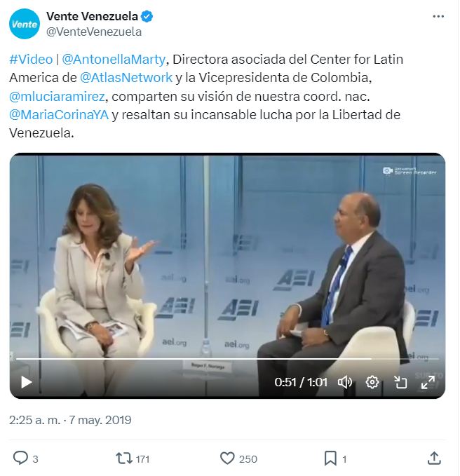460x476 pixels.
Task: Open the three-dot more options menu
Action: click(438, 16)
